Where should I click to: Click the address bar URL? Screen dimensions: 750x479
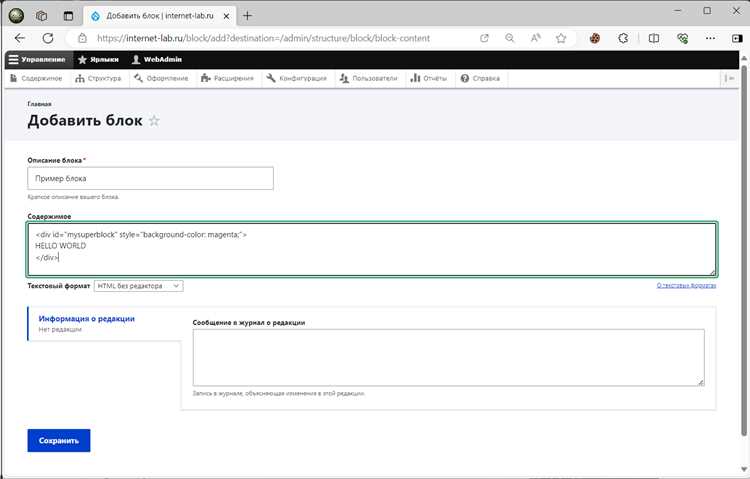coord(263,38)
